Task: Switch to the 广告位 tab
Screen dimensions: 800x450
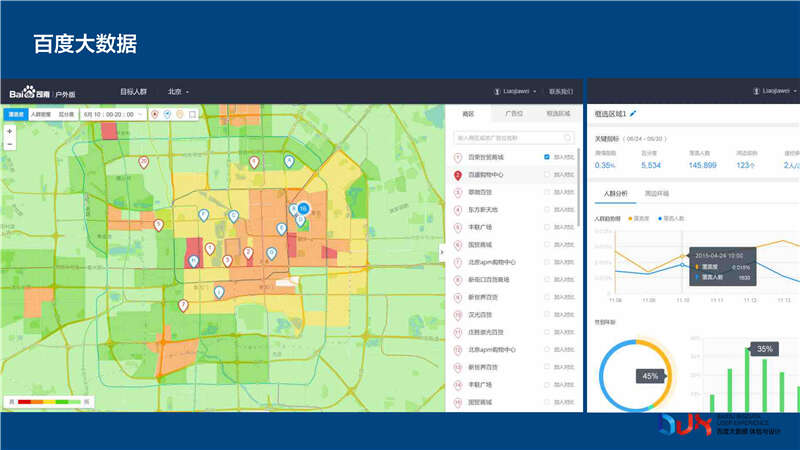Action: [514, 115]
